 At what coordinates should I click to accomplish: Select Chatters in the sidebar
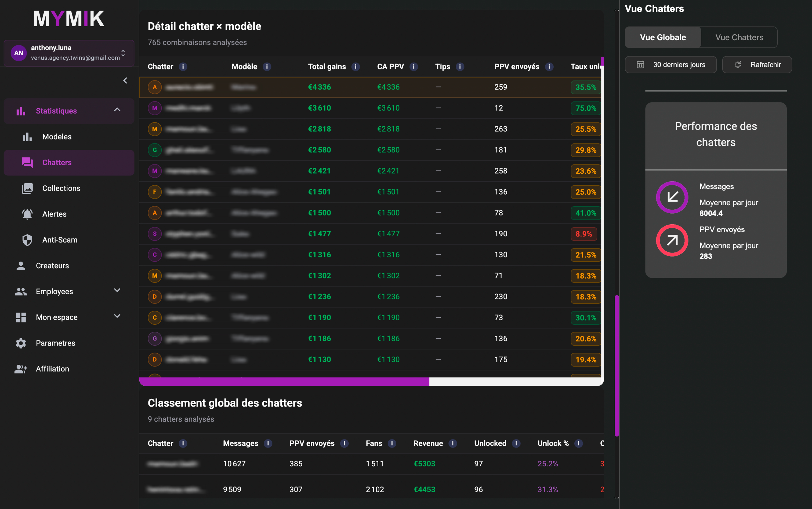[x=69, y=163]
